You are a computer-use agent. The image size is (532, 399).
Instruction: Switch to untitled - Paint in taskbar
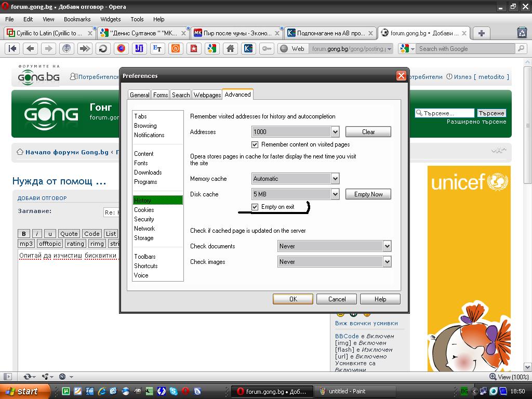(x=355, y=391)
